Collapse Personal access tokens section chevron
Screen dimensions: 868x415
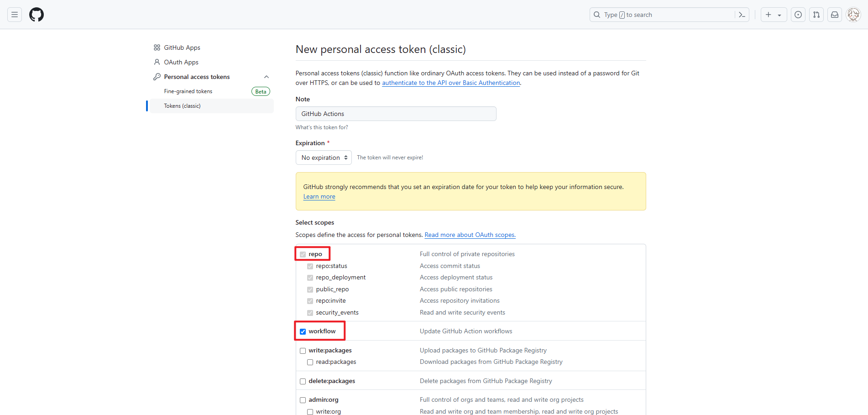(267, 77)
